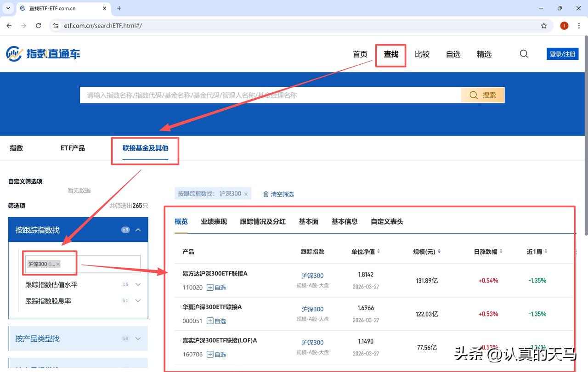This screenshot has height=372, width=588.
Task: Click the 跟踪指数 column header
Action: (x=313, y=252)
